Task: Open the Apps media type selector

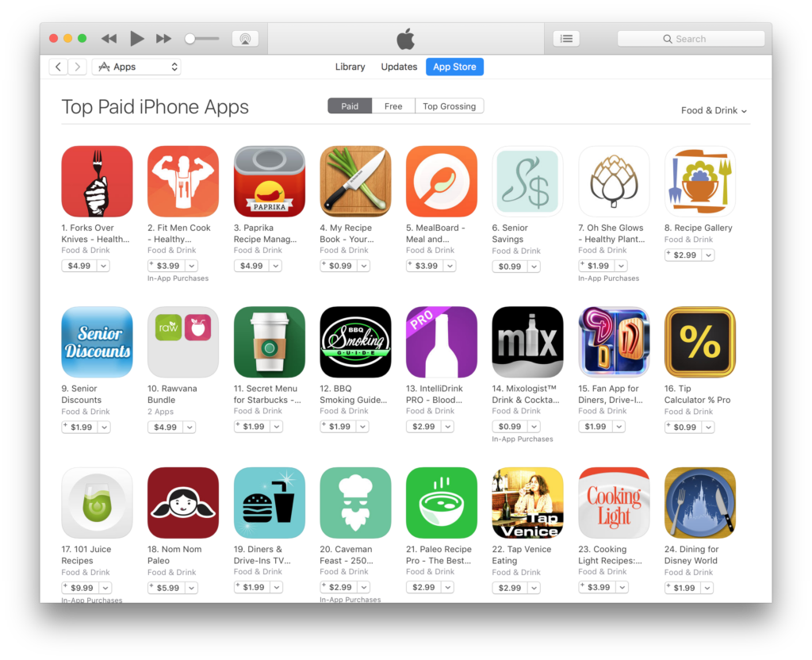Action: [136, 67]
